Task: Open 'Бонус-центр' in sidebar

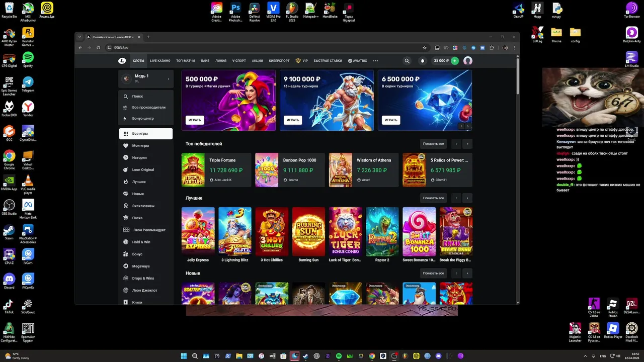Action: (146, 118)
